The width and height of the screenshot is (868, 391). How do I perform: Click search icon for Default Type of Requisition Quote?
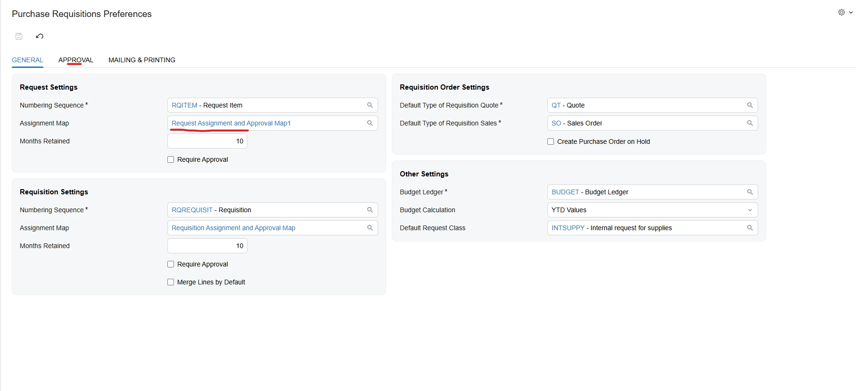click(x=750, y=105)
